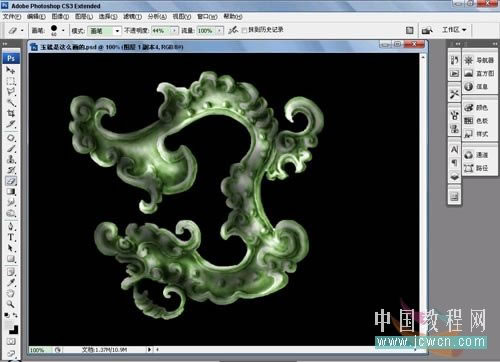The image size is (500, 362).
Task: Open the 流量 flow slider arrow
Action: (220, 31)
